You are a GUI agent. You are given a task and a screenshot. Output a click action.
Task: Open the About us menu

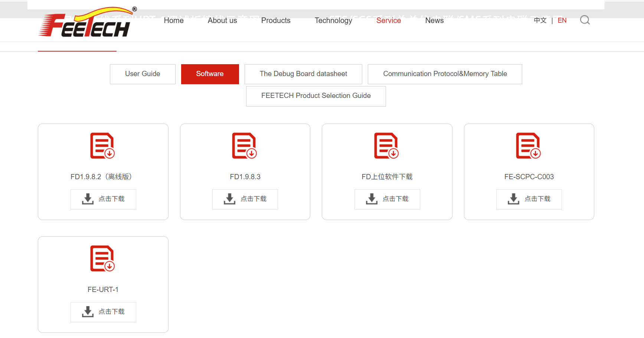(222, 20)
